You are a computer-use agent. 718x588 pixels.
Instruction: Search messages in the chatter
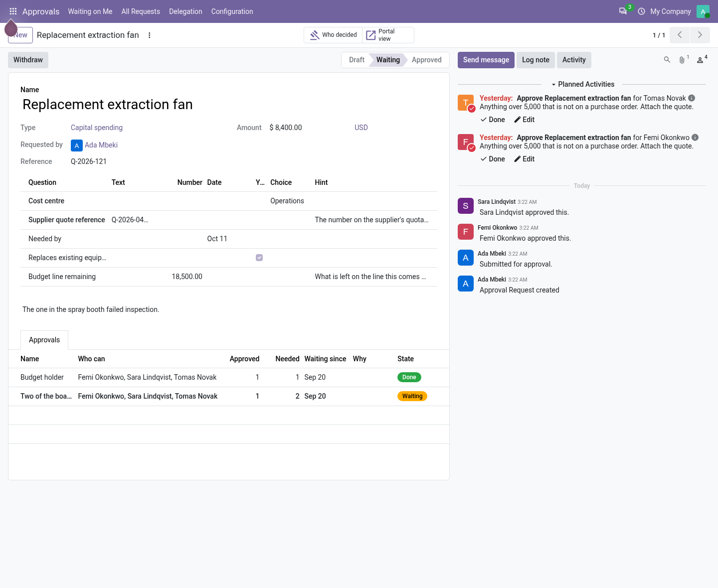667,60
